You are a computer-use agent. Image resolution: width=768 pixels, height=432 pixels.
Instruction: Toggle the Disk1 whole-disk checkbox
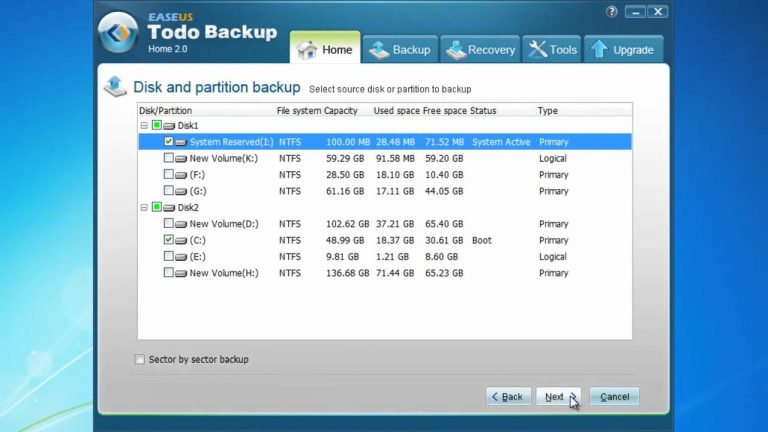tap(157, 125)
